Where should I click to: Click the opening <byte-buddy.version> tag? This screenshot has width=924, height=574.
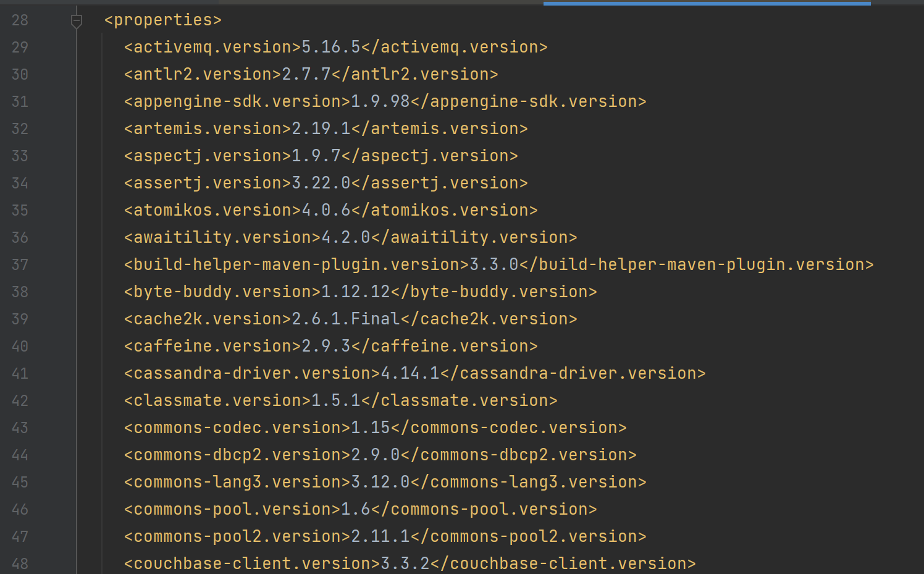pos(222,292)
